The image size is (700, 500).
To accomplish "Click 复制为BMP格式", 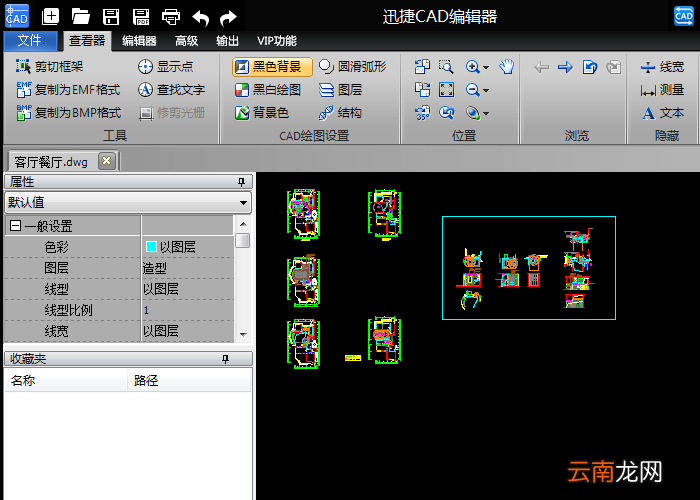I will (x=68, y=113).
